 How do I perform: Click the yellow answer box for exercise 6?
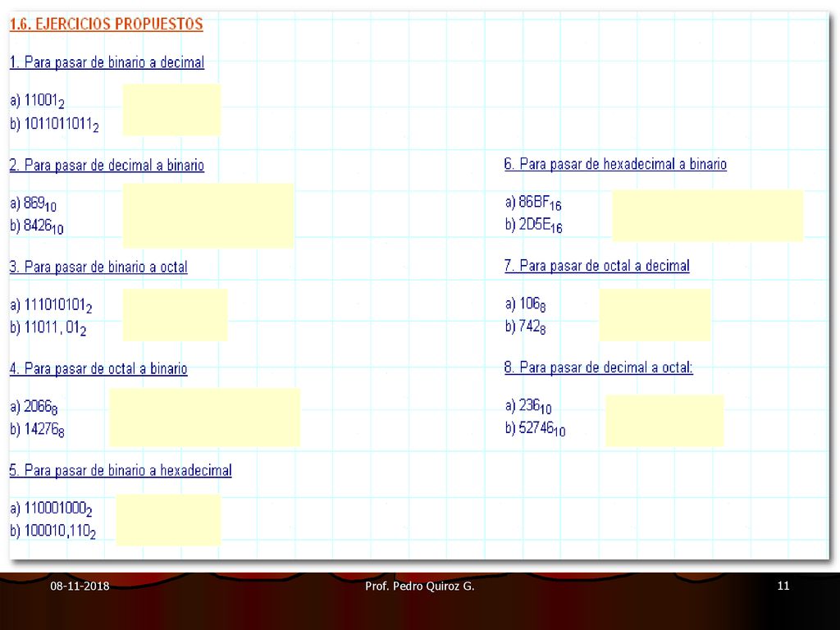tap(708, 216)
